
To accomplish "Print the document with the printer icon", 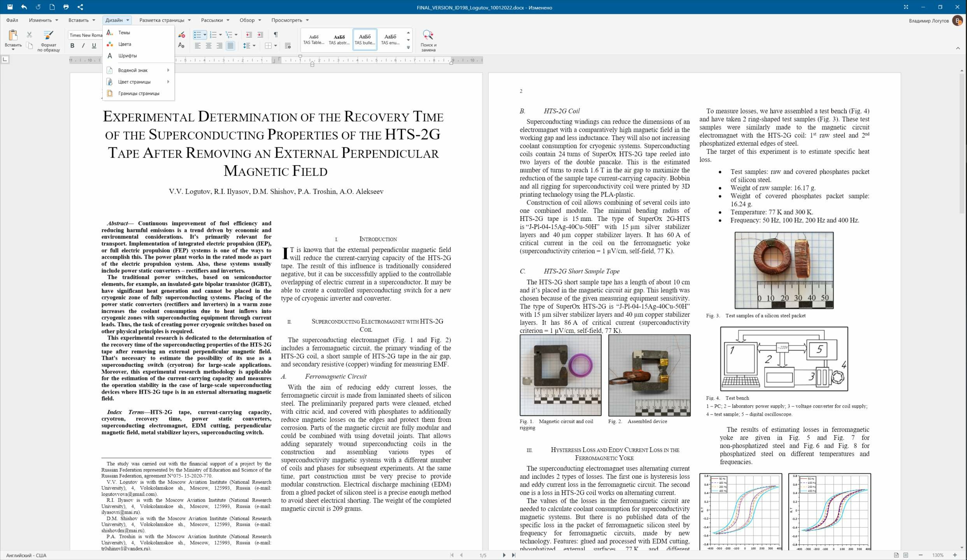I will click(66, 7).
